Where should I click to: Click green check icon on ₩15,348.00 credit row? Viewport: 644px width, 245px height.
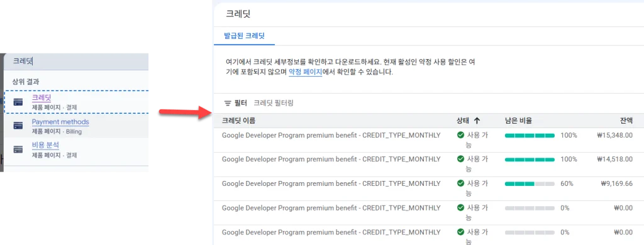click(461, 135)
